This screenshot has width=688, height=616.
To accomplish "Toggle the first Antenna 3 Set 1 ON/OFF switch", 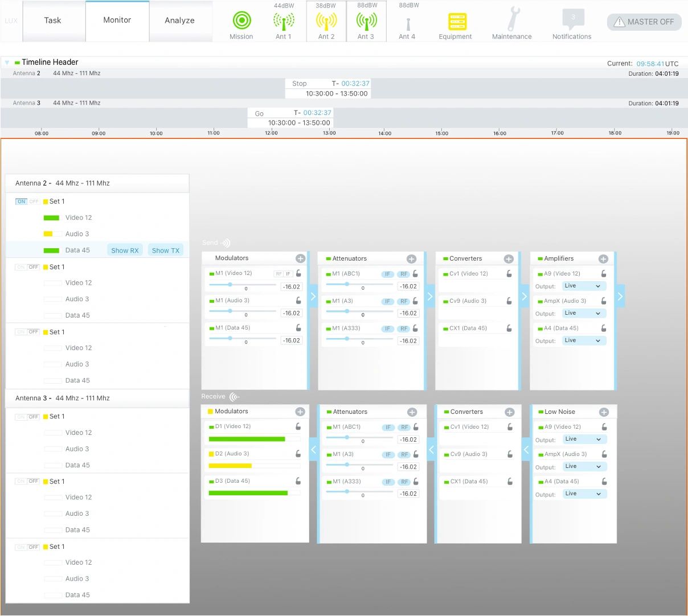I will pyautogui.click(x=27, y=417).
